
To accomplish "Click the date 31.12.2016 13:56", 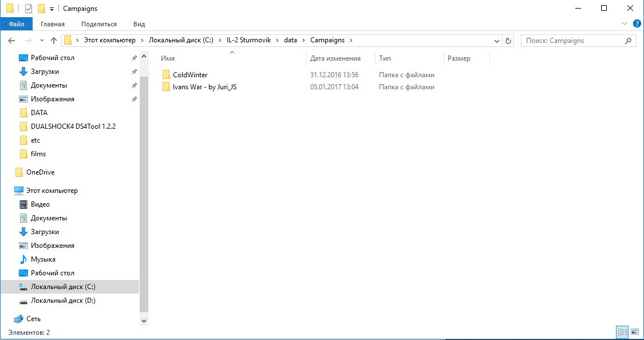I will 334,75.
